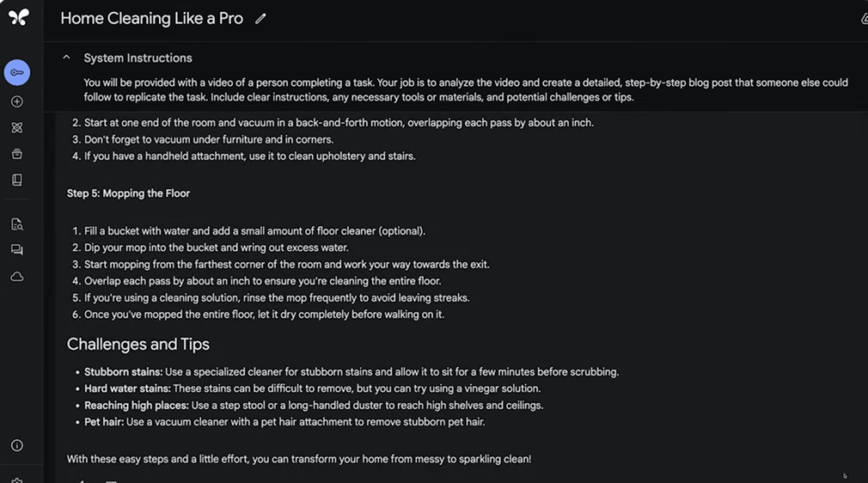Open the atom-shaped sidebar icon
The image size is (868, 483).
tap(17, 128)
